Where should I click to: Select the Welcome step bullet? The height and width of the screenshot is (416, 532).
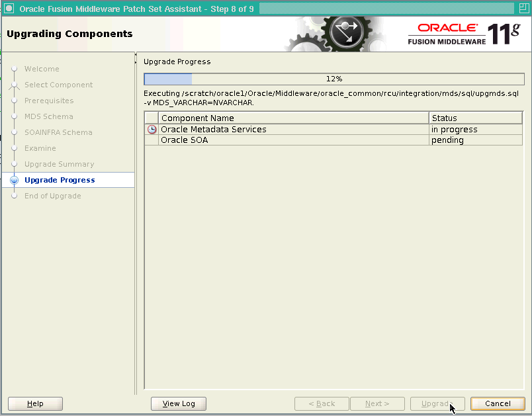pyautogui.click(x=14, y=69)
